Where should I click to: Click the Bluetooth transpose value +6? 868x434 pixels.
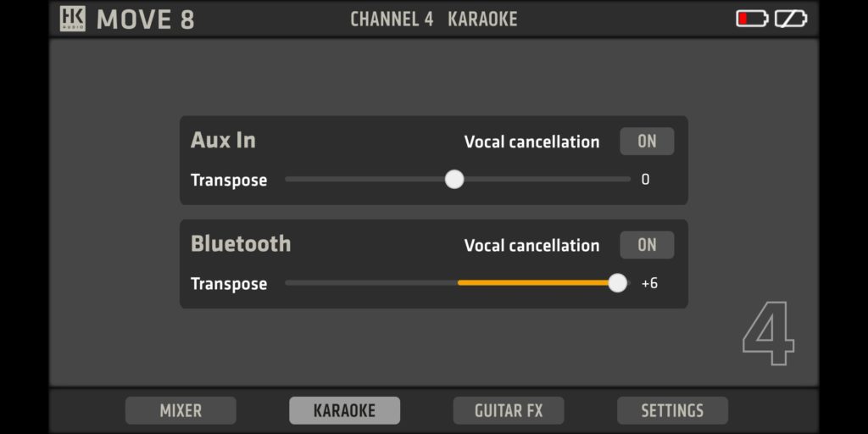649,283
